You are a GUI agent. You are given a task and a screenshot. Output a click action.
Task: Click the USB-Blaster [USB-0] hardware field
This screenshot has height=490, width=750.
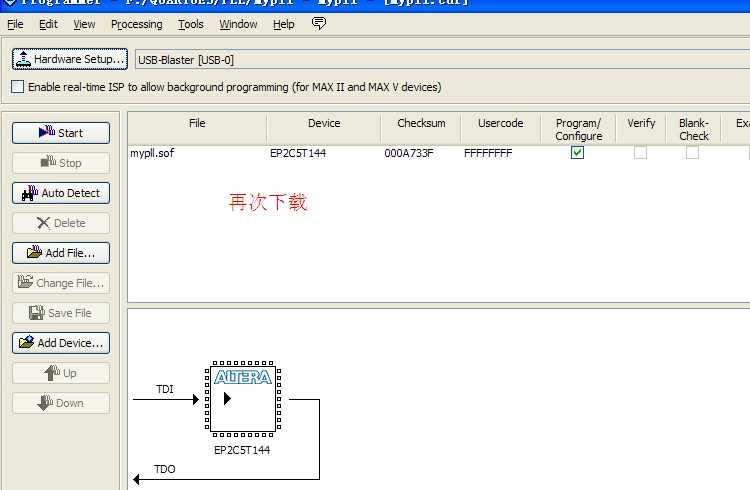pos(442,60)
